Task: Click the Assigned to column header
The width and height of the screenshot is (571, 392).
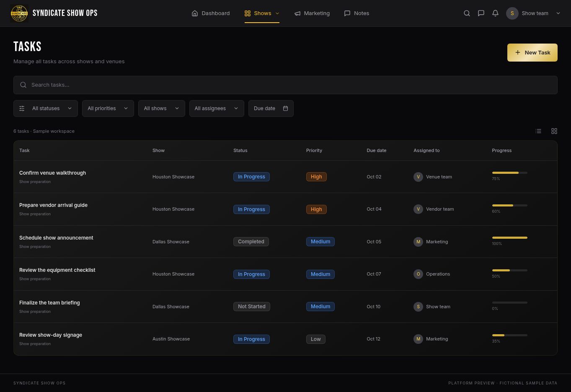Action: click(x=426, y=150)
